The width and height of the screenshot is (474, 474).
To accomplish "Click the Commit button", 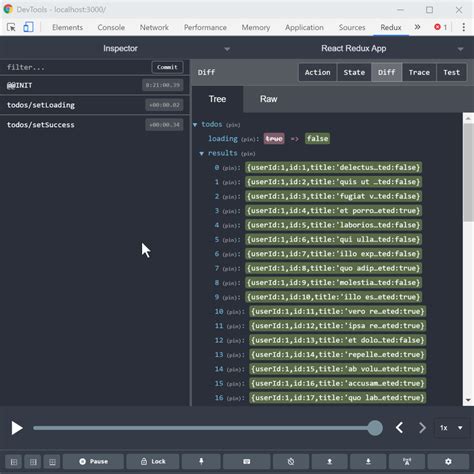I will click(167, 67).
